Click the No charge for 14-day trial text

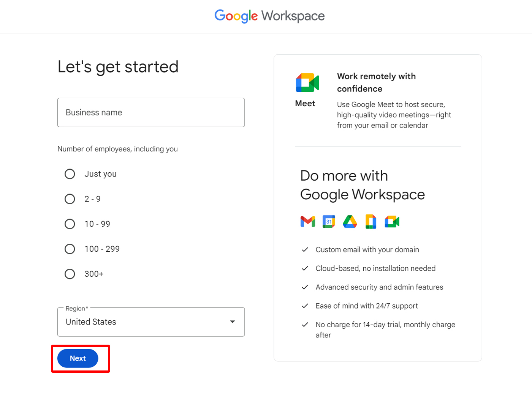tap(385, 330)
